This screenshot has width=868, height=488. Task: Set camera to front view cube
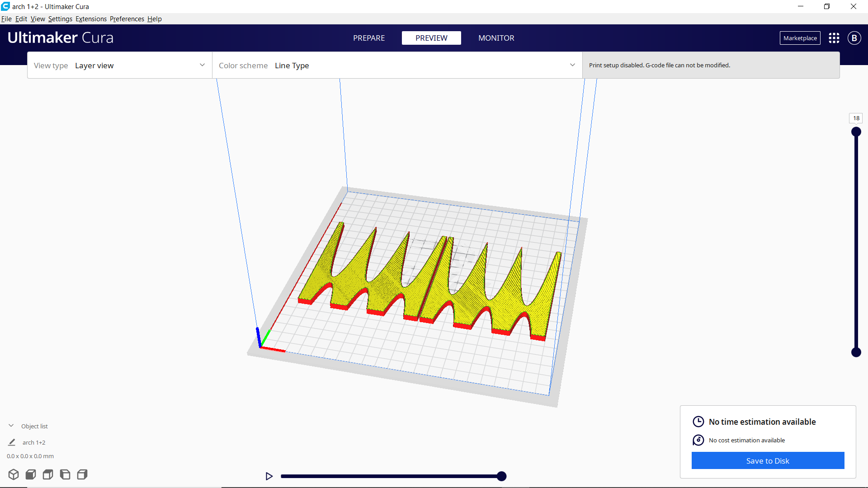(x=31, y=474)
